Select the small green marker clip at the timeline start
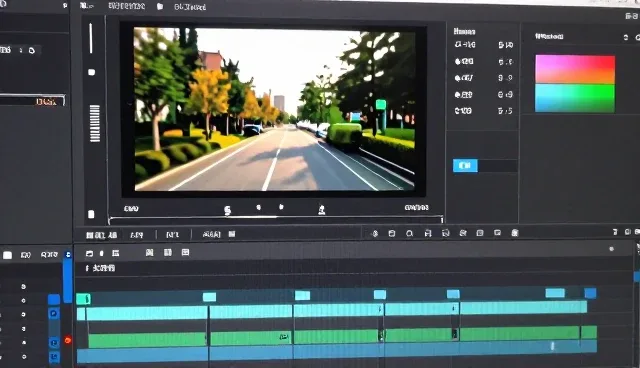The image size is (640, 368). [x=83, y=299]
